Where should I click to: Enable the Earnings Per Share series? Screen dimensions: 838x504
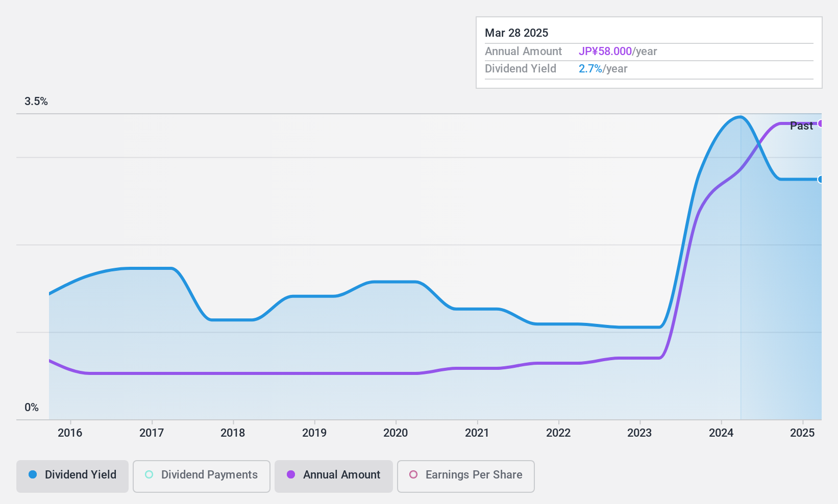[x=465, y=476]
